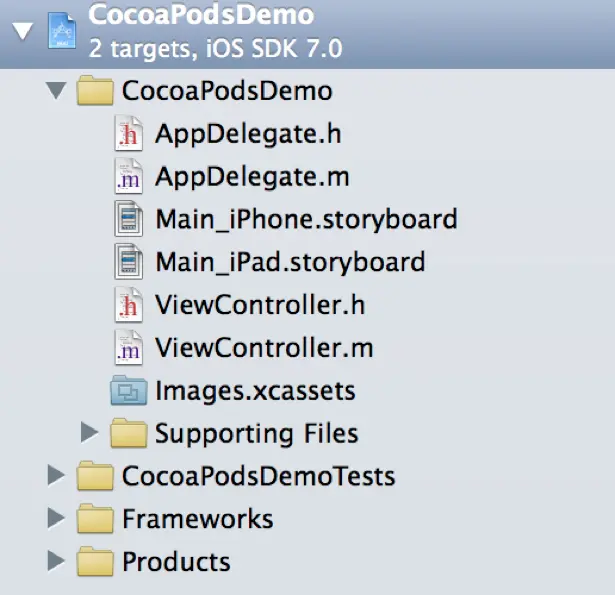
Task: Select the Frameworks group label
Action: click(197, 519)
